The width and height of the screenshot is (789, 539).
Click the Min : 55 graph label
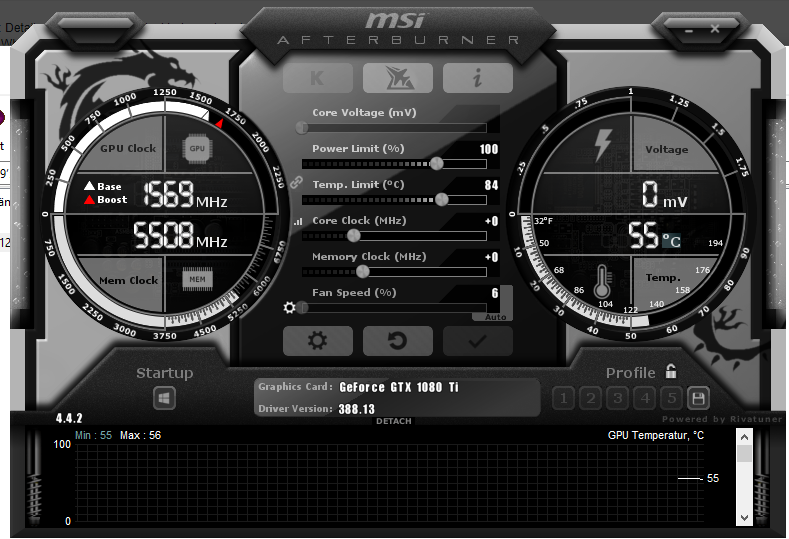[94, 435]
